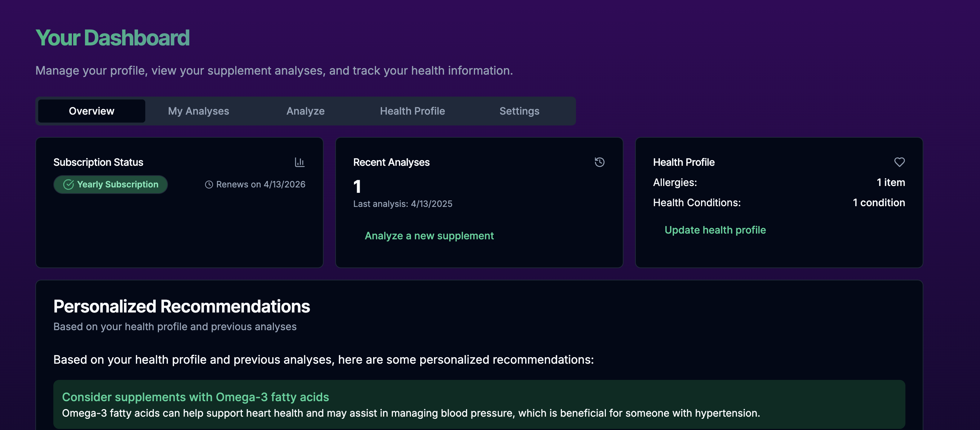Click Update health profile link

(715, 230)
